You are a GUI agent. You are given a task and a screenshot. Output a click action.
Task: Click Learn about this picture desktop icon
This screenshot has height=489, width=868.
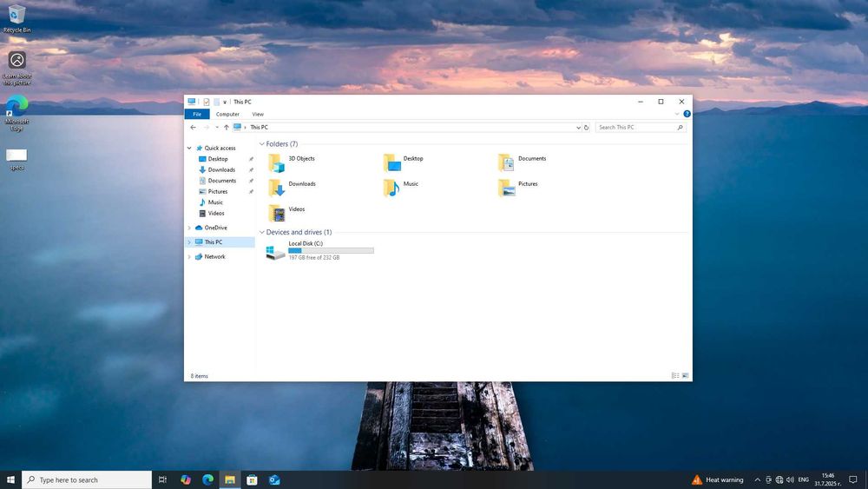tap(16, 69)
